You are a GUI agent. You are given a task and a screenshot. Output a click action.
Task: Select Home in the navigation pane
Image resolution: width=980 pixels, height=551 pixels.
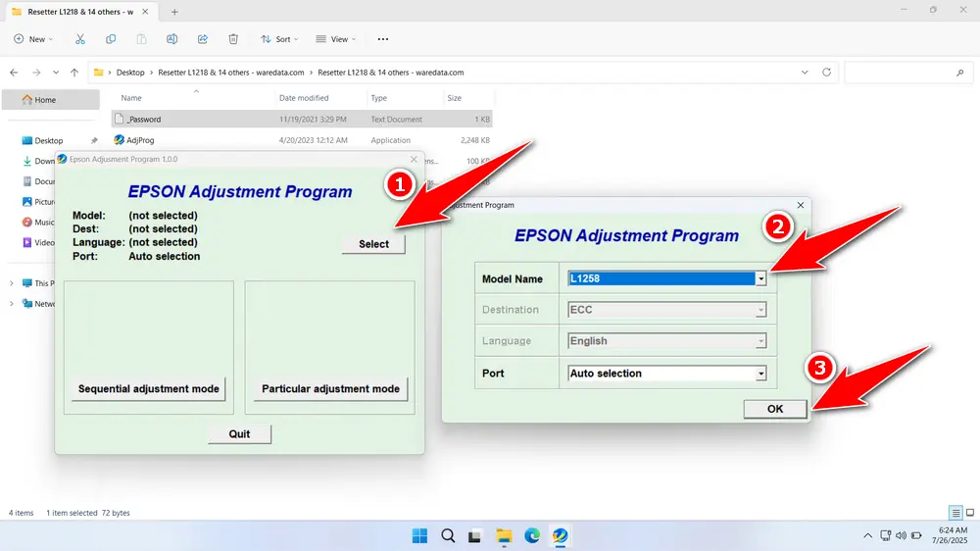(51, 99)
